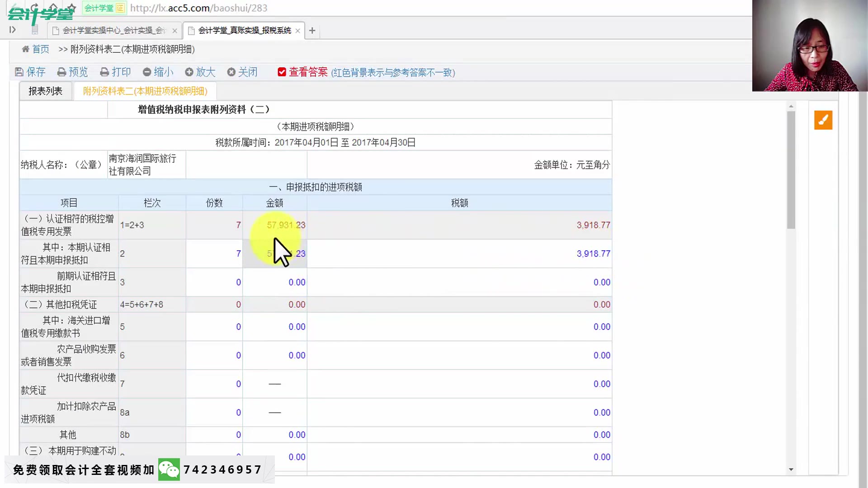Click the 预览 (preview) icon
This screenshot has width=868, height=488.
[x=61, y=72]
